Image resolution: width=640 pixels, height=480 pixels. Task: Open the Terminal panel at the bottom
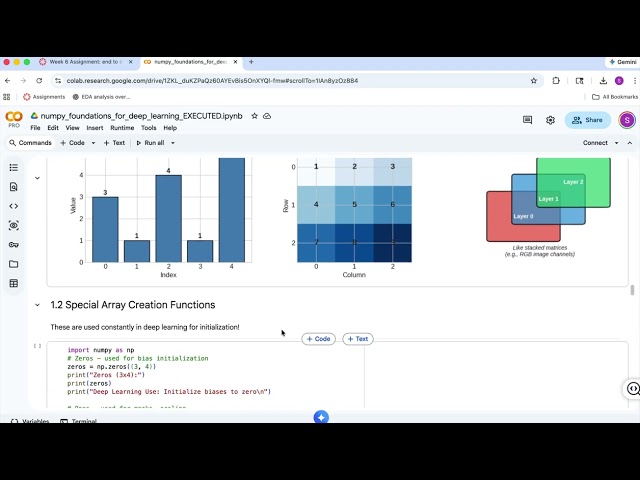point(79,420)
